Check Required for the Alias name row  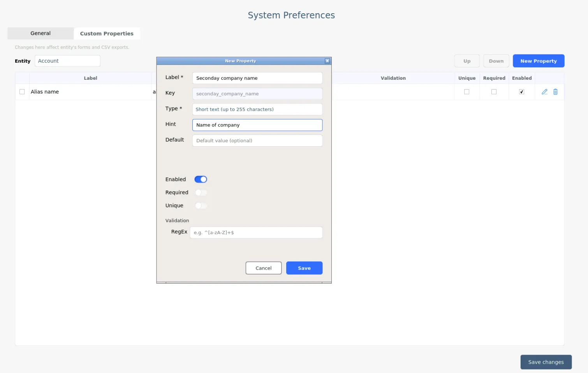(x=494, y=92)
